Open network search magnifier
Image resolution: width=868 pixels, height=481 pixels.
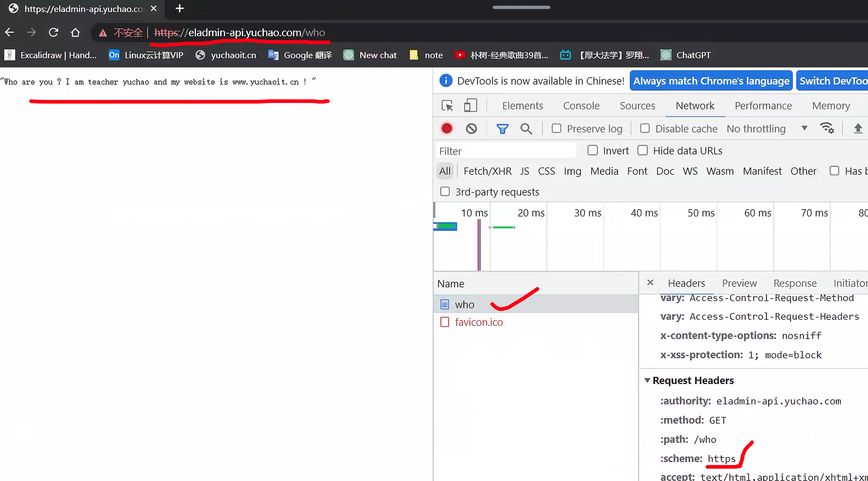coord(526,129)
